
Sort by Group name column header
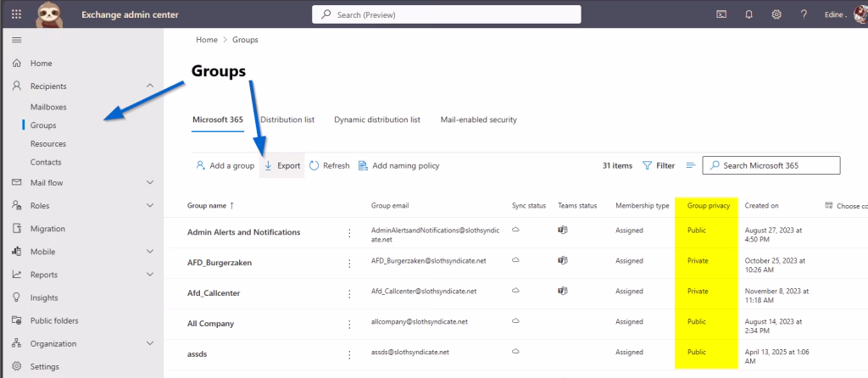click(211, 205)
